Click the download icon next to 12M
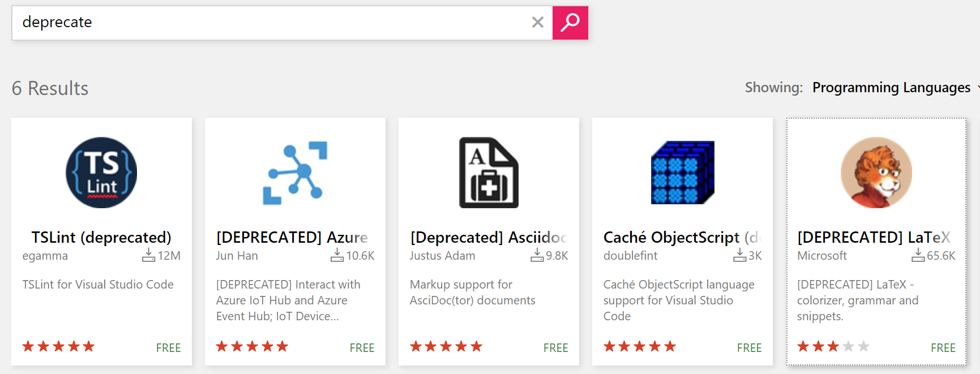The width and height of the screenshot is (980, 374). [x=148, y=255]
